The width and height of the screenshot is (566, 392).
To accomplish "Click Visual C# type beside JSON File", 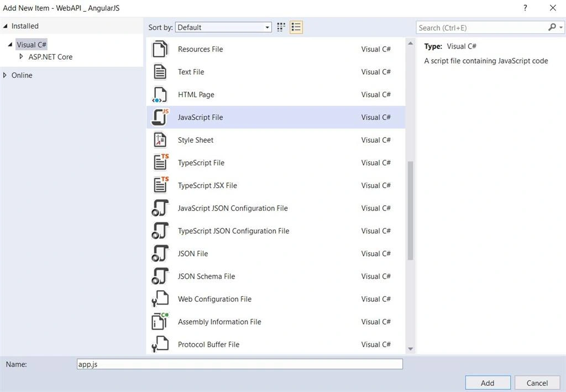I will click(376, 254).
